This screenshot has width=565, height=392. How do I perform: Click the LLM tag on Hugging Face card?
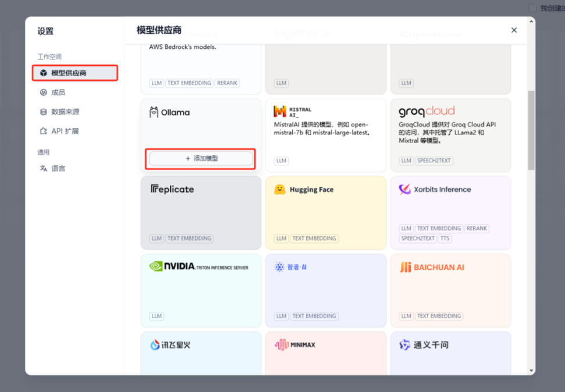pos(281,238)
